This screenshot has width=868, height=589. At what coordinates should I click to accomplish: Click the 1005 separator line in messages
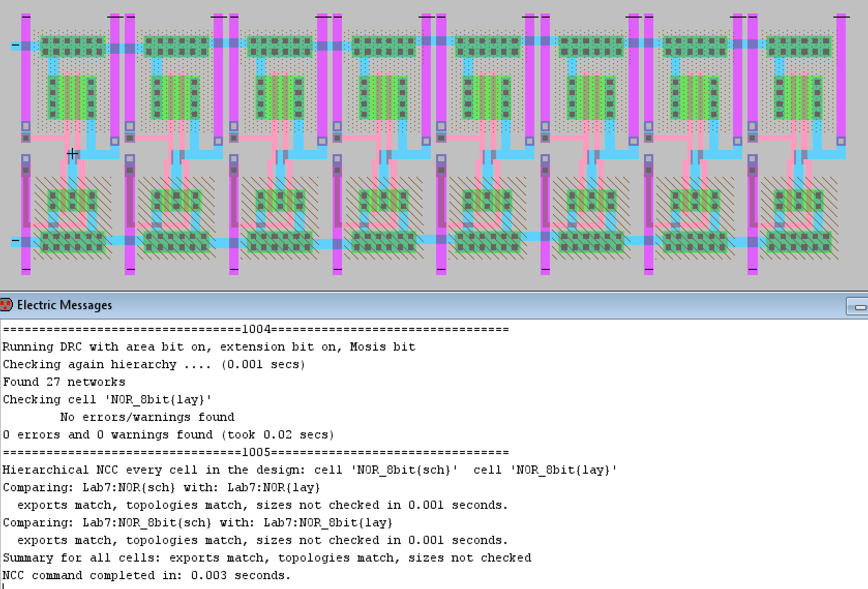(x=256, y=452)
